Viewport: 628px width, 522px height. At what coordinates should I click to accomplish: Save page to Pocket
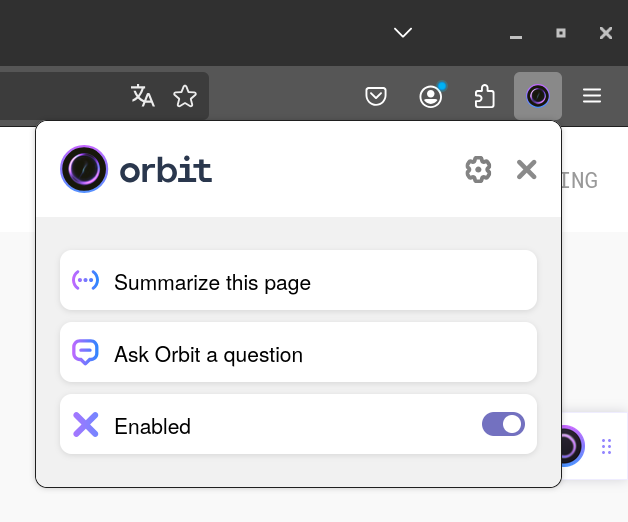tap(376, 96)
